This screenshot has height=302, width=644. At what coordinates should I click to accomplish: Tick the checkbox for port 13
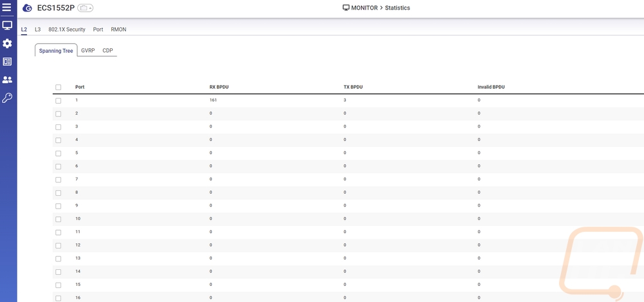[x=59, y=258]
